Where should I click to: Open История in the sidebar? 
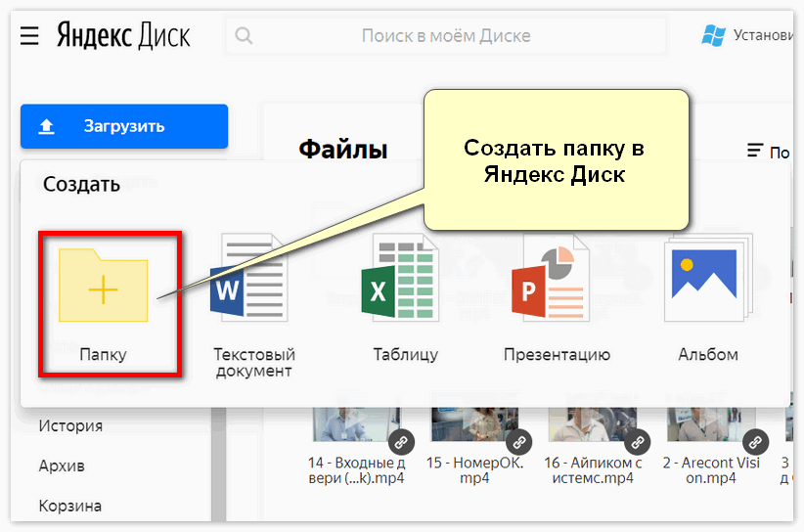(70, 426)
